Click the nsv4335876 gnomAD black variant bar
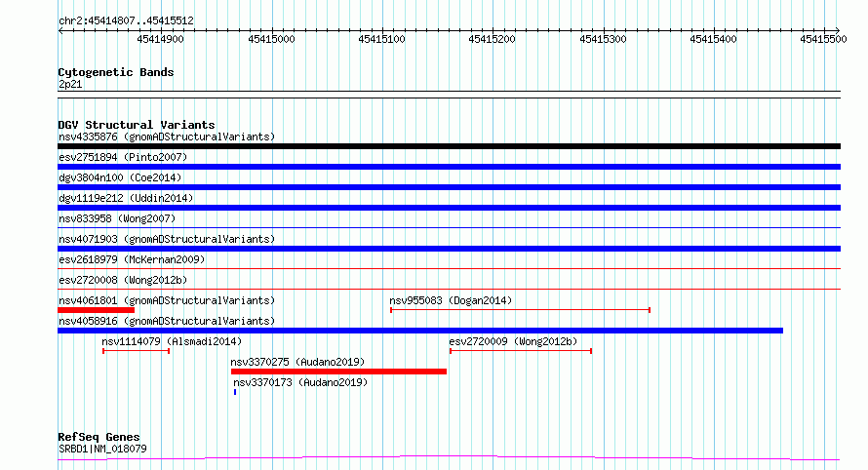Viewport: 868px width, 470px height. (x=449, y=146)
